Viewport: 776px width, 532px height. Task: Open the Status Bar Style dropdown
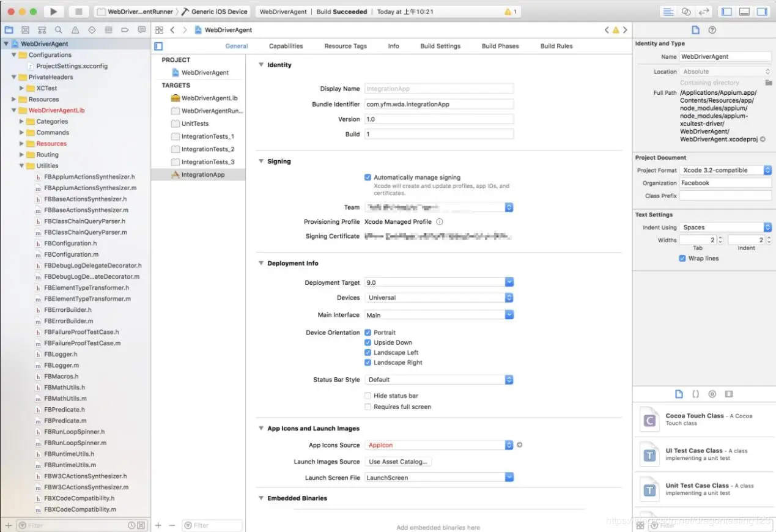(x=439, y=380)
